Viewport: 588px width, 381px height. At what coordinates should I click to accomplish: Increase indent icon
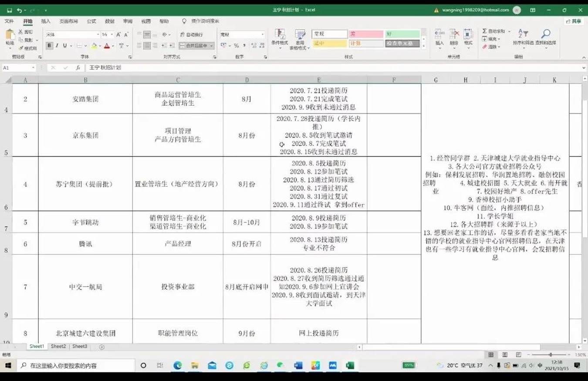pos(172,46)
